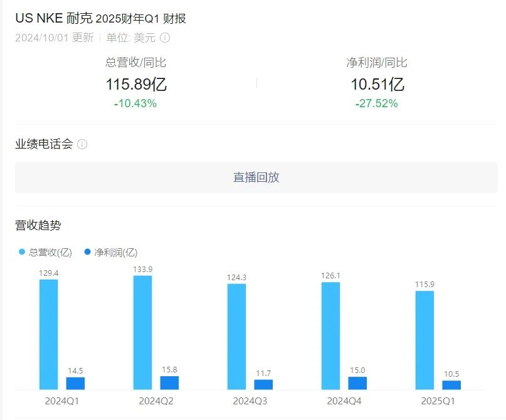Image resolution: width=506 pixels, height=420 pixels.
Task: Select the 2024Q4 revenue bar 126.1
Action: [330, 336]
